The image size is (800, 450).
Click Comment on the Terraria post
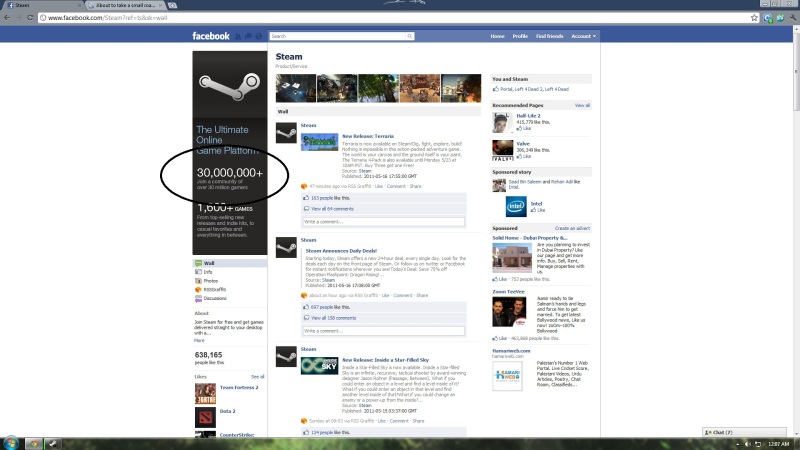(x=396, y=186)
